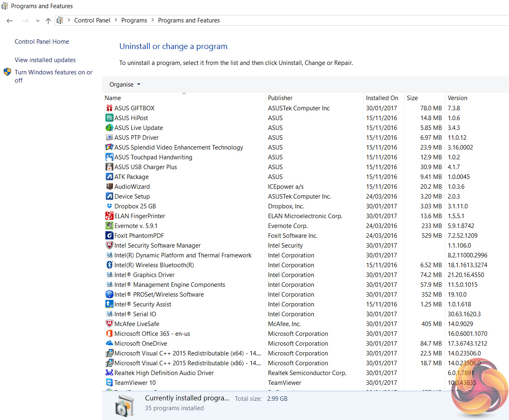Click ICEpower a/s publisher cell

coord(286,187)
